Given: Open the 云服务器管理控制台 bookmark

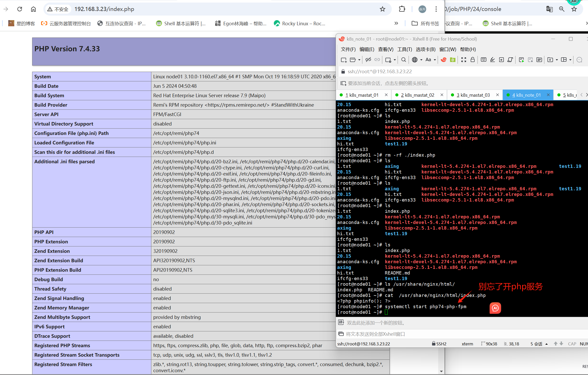Looking at the screenshot, I should pos(66,23).
